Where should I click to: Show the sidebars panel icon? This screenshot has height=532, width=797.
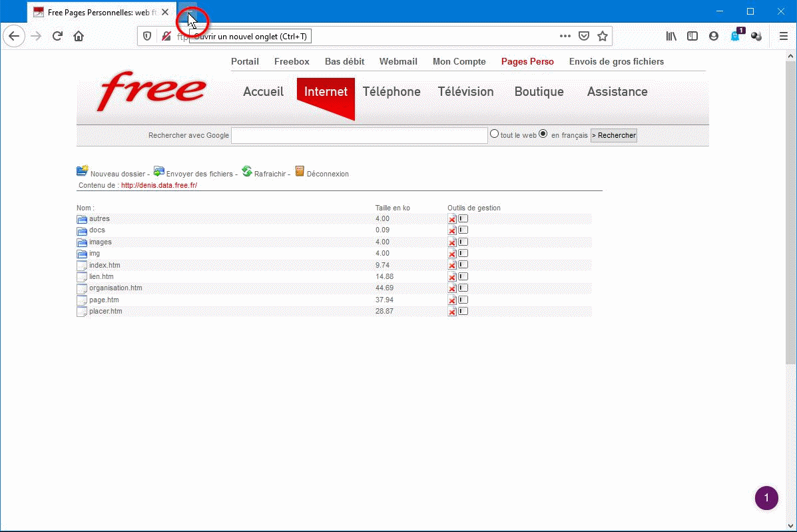(x=692, y=36)
